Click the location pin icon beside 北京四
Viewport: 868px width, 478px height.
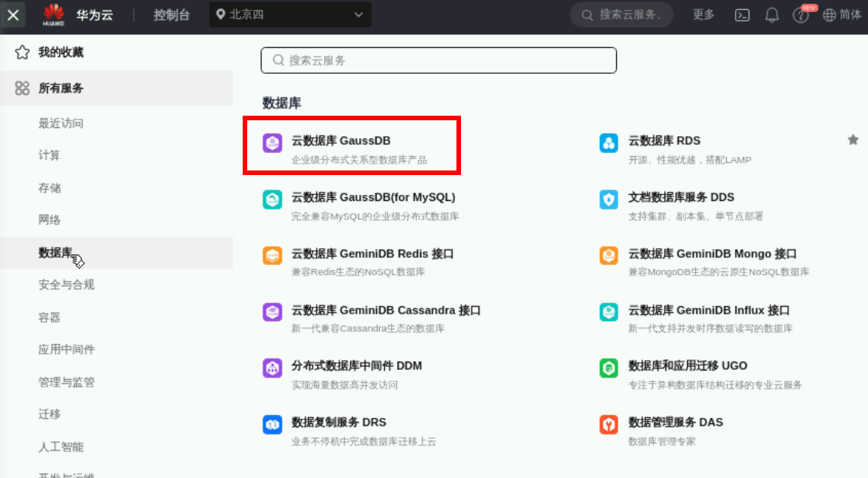[x=221, y=14]
